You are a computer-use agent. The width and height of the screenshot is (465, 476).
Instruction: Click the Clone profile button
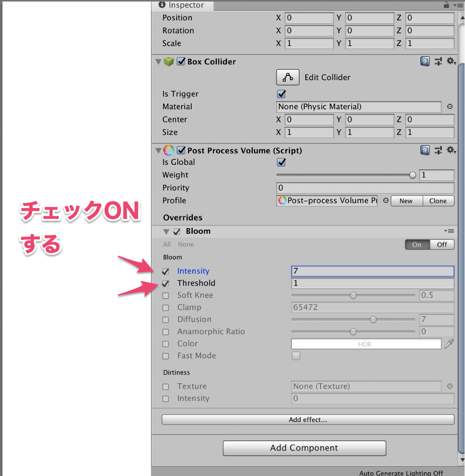pos(438,201)
